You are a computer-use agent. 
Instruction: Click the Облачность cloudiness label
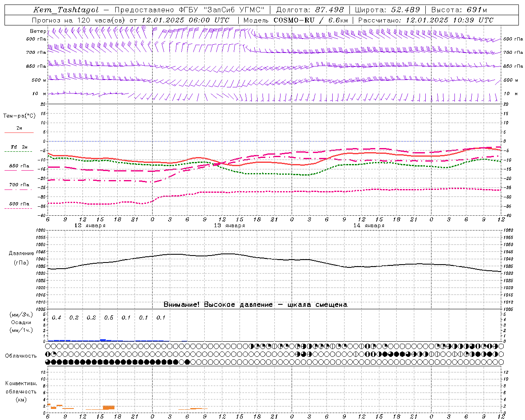click(x=21, y=356)
